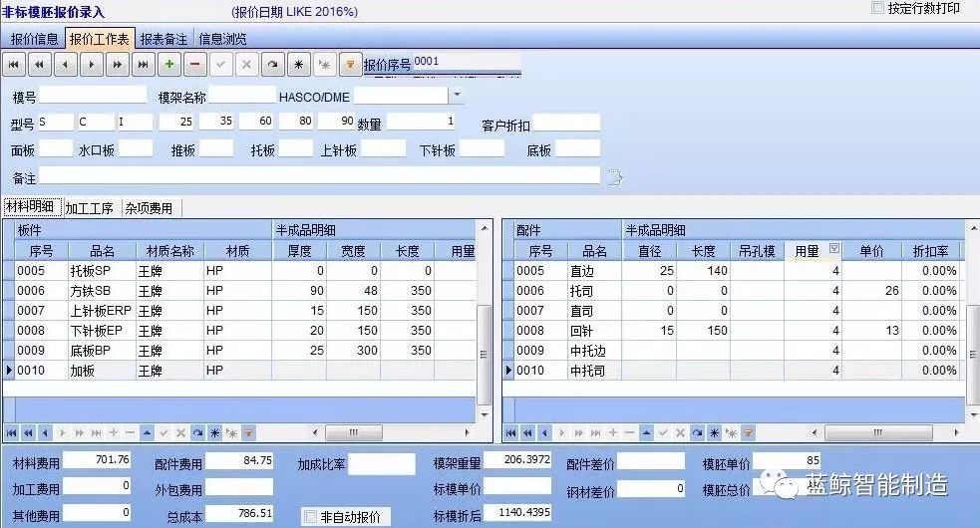Click the refresh arrow icon in top toolbar

click(272, 65)
